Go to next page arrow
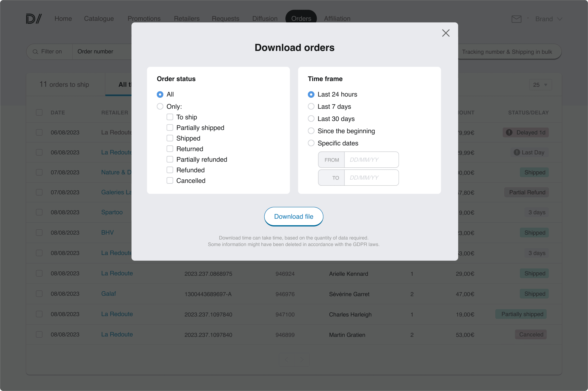 click(302, 359)
